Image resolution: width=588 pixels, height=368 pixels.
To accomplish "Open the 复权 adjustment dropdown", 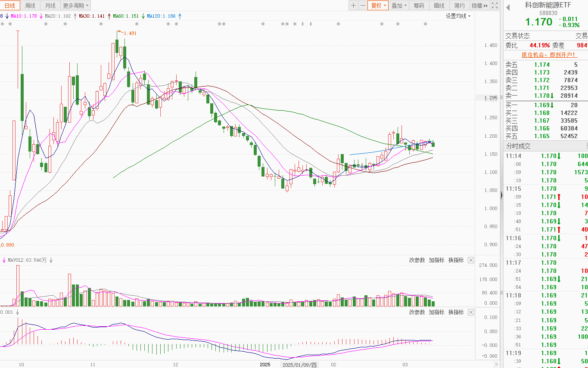I will click(x=379, y=6).
